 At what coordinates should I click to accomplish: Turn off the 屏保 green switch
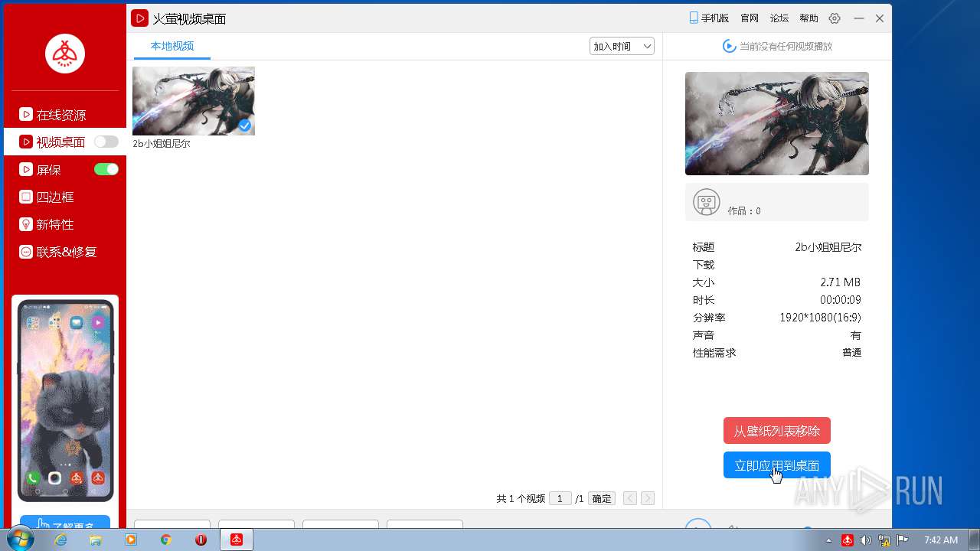pyautogui.click(x=106, y=169)
